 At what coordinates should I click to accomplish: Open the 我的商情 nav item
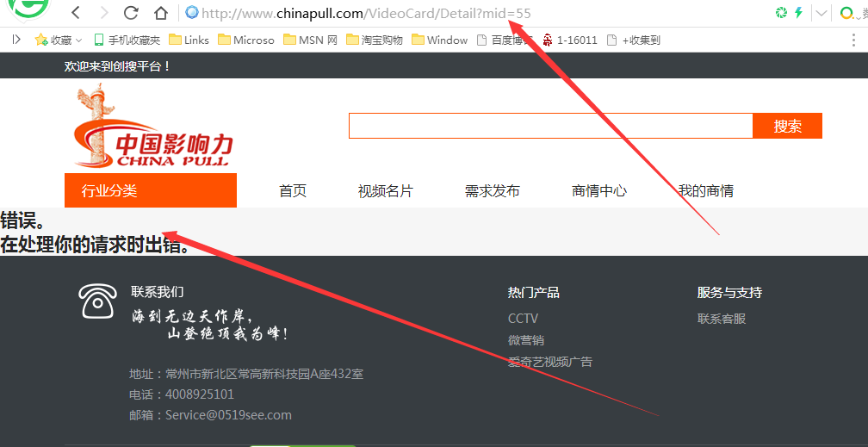(x=706, y=191)
